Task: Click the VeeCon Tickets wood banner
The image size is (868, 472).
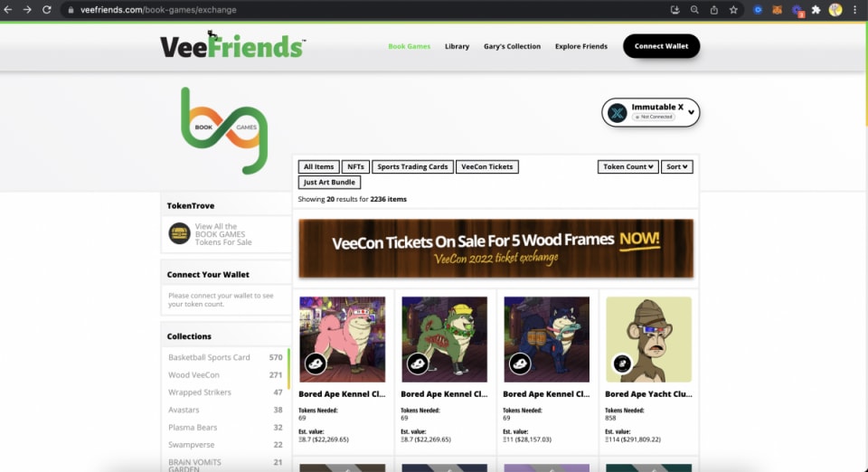Action: click(496, 249)
